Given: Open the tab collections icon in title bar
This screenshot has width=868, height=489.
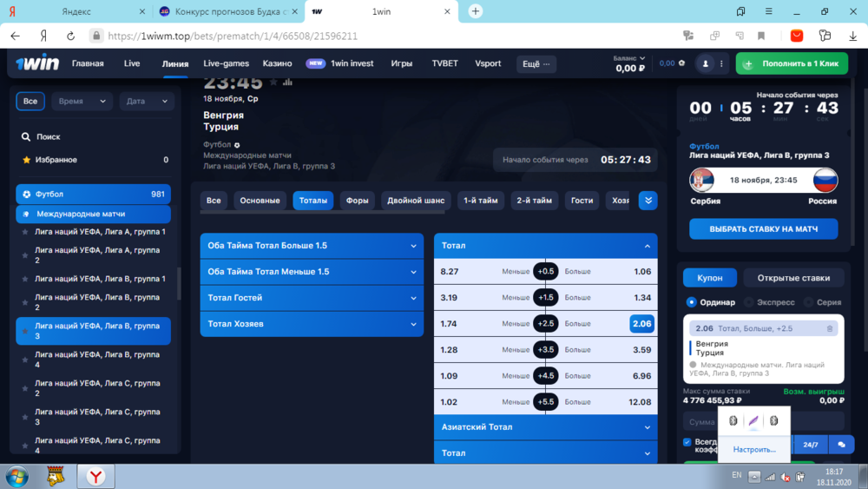Looking at the screenshot, I should coord(740,11).
